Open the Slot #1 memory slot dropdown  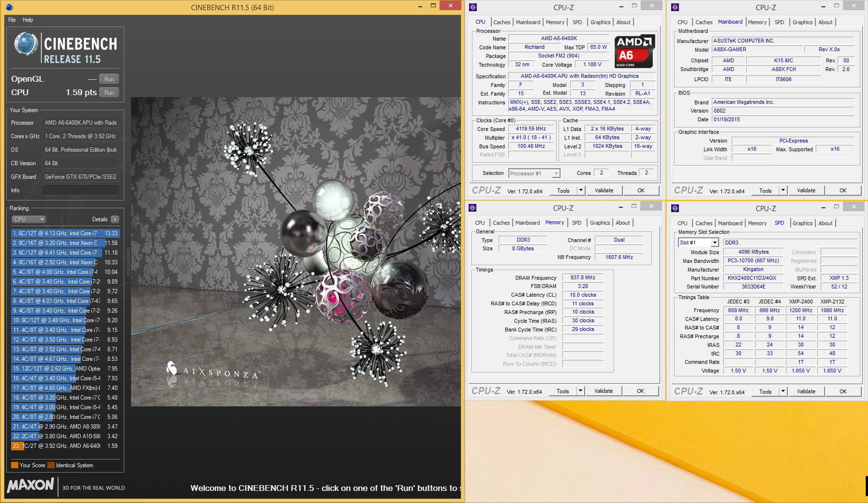click(x=699, y=243)
